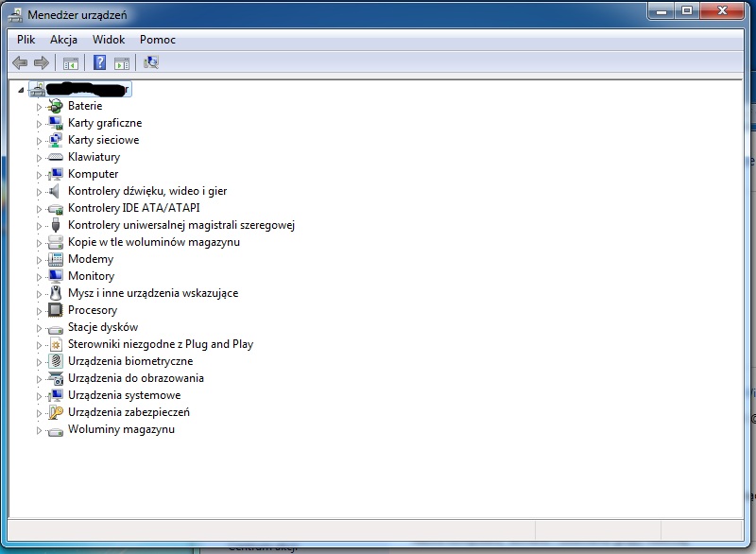Select Sterowniki niezgodne z Plug and Play row
The width and height of the screenshot is (756, 554).
pos(161,344)
